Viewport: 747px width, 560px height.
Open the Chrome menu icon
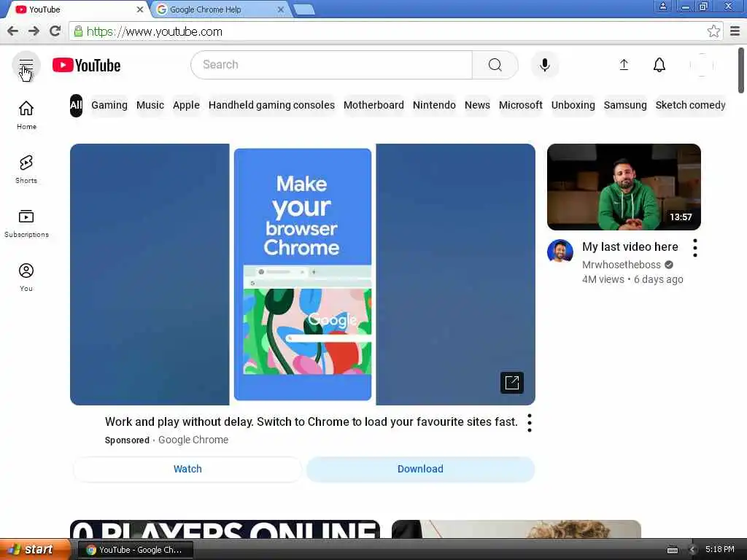pyautogui.click(x=735, y=31)
